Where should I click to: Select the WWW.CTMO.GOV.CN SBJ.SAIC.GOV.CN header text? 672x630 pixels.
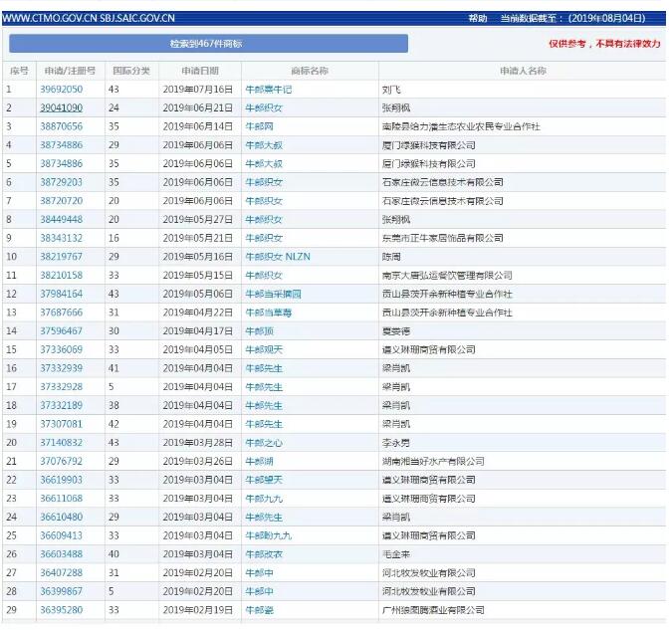click(89, 18)
